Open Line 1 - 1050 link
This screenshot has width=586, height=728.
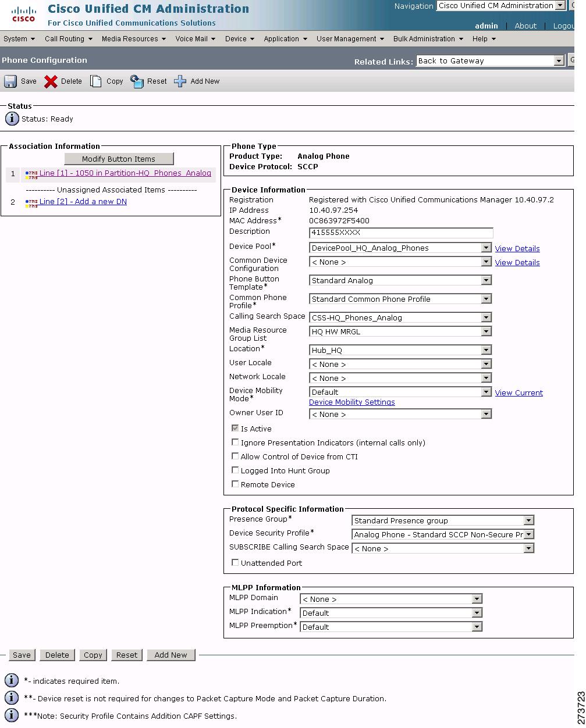(125, 173)
